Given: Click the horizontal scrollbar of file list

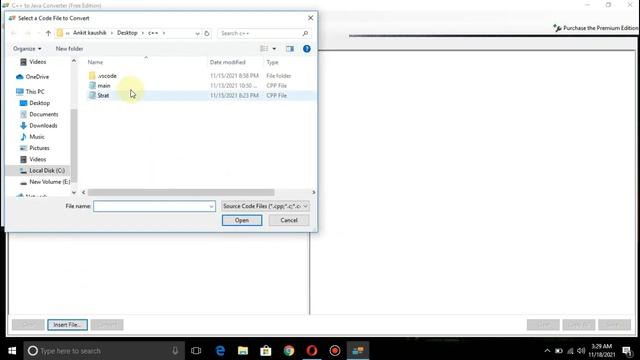Looking at the screenshot, I should (181, 192).
